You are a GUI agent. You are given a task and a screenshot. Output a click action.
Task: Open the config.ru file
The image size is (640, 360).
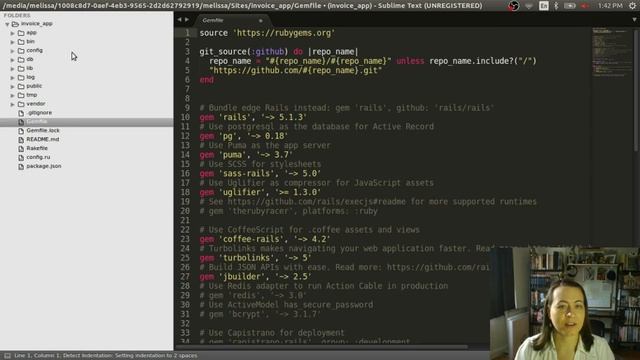38,157
